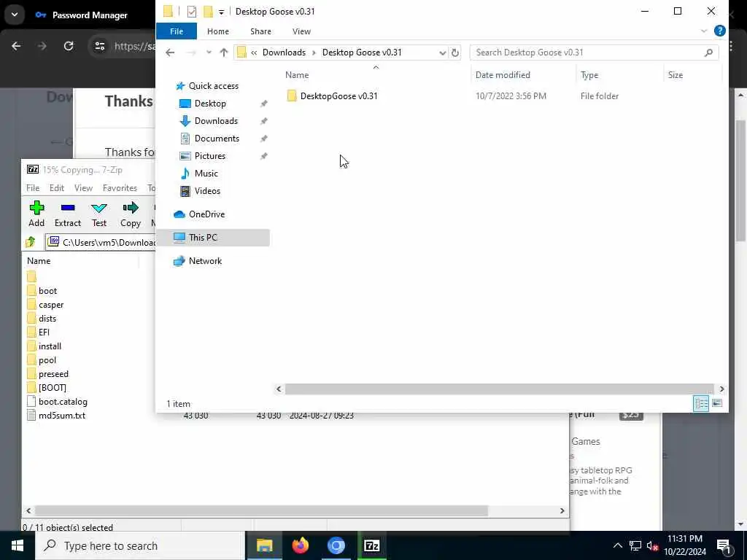Click Downloads in the address breadcrumb
Viewport: 747px width, 560px height.
click(x=284, y=52)
